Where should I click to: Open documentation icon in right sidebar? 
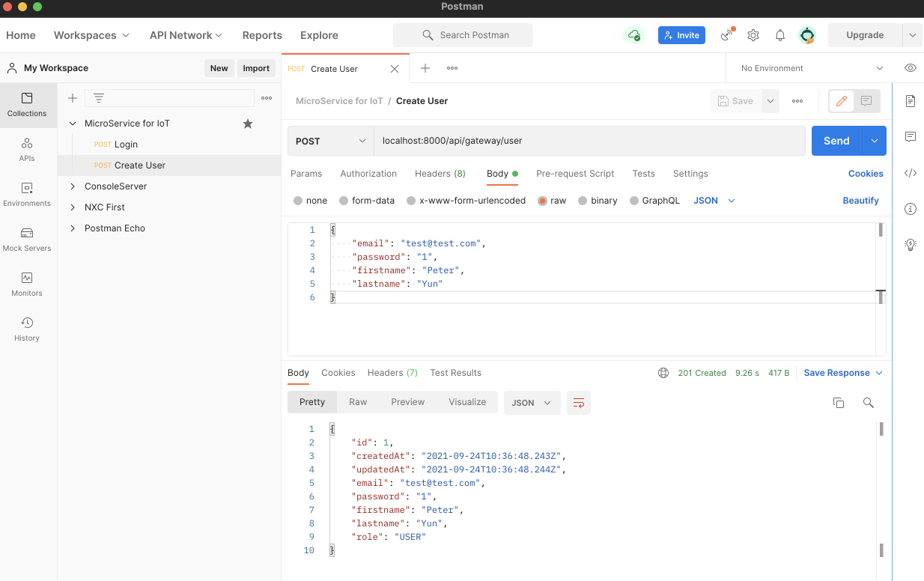click(x=911, y=101)
